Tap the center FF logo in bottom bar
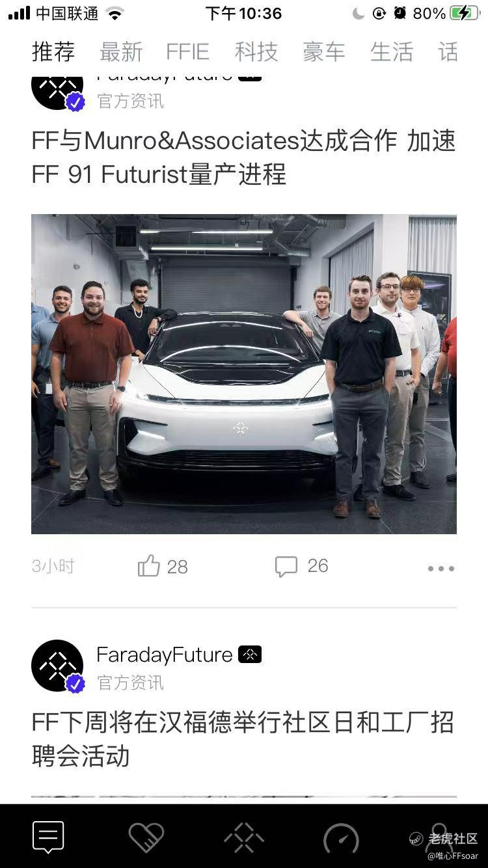 pyautogui.click(x=244, y=837)
